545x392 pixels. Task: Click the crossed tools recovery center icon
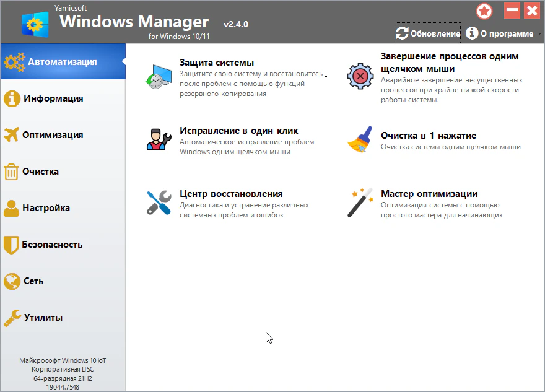159,203
